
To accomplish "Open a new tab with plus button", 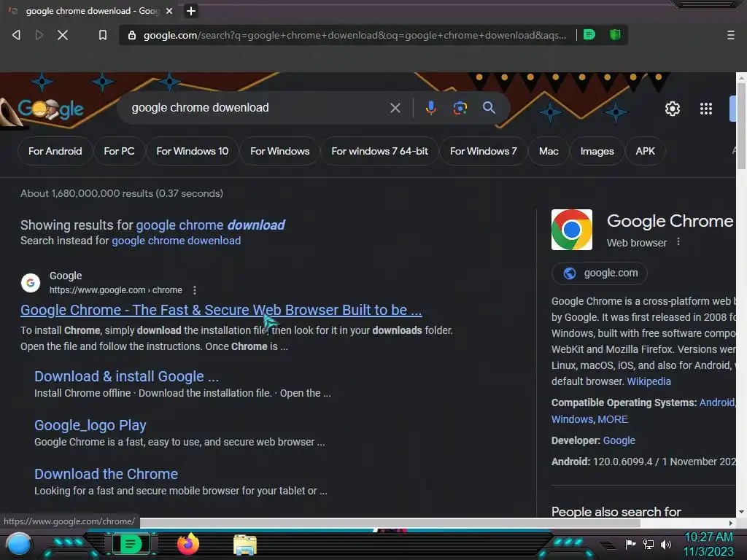I will (x=190, y=10).
